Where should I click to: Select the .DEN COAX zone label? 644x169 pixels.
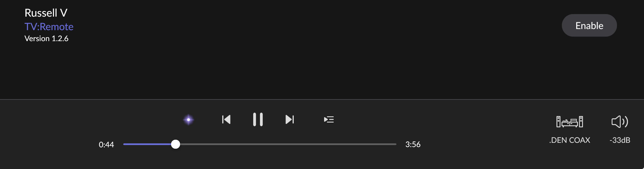570,140
